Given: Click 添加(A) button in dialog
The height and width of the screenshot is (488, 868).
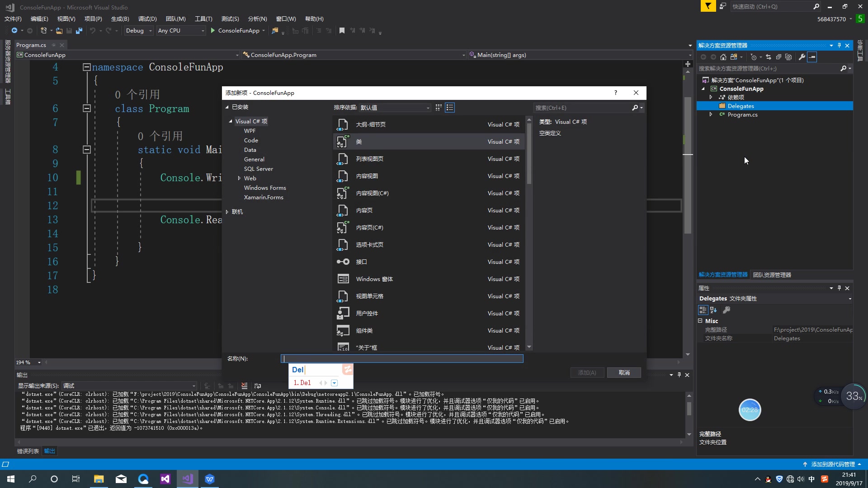Looking at the screenshot, I should pyautogui.click(x=587, y=372).
